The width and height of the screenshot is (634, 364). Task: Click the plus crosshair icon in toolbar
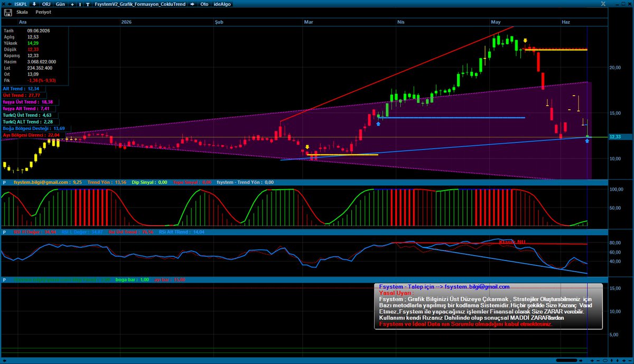pyautogui.click(x=72, y=4)
